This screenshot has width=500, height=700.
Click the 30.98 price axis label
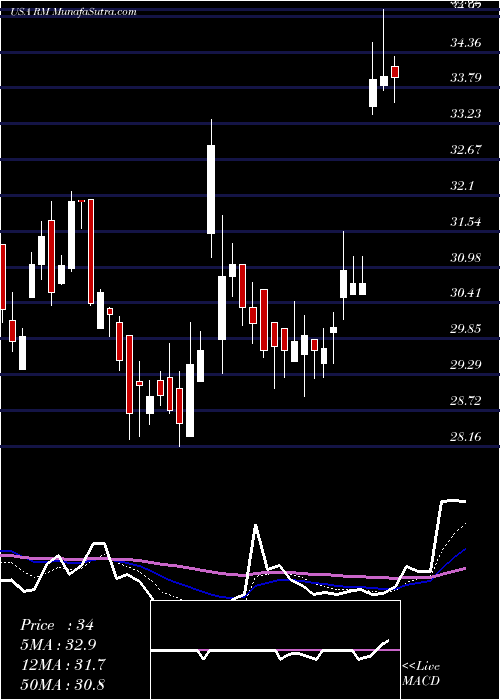[x=466, y=258]
